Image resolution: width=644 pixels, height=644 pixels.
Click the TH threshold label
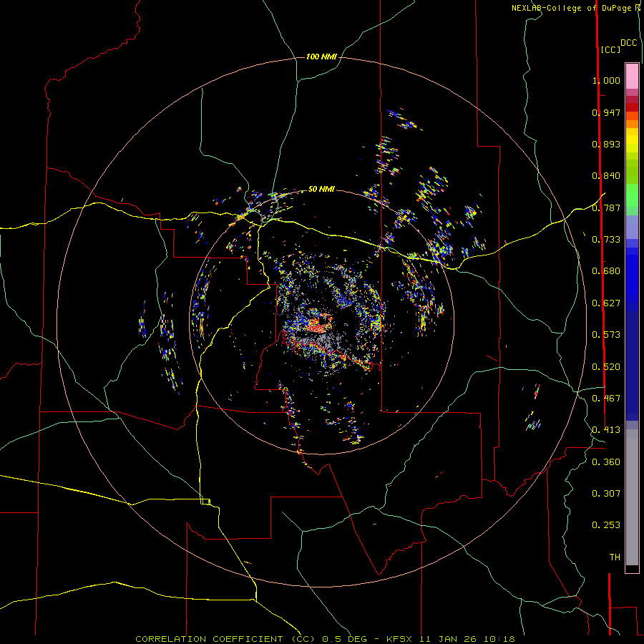(x=615, y=557)
